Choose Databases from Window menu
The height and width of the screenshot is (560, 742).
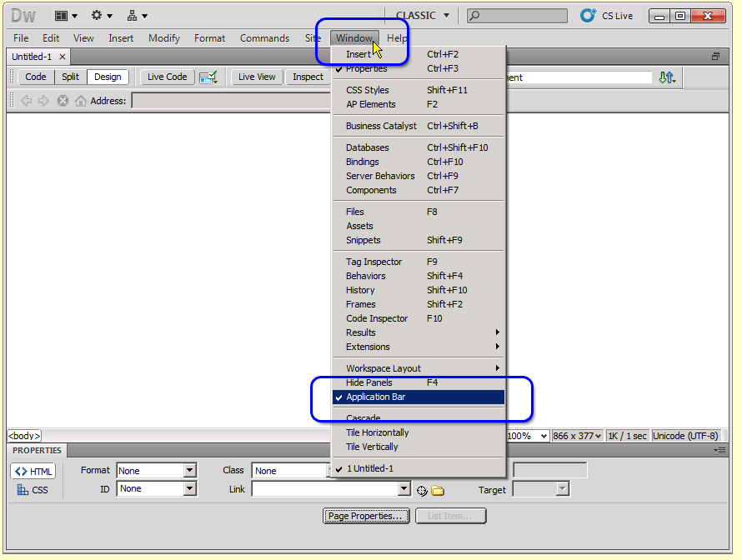click(419, 147)
